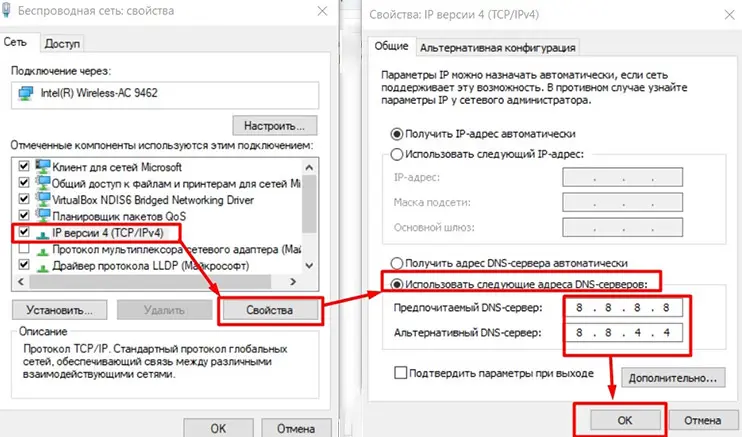Open the Сеть tab
Screen dimensions: 742x437
click(15, 42)
